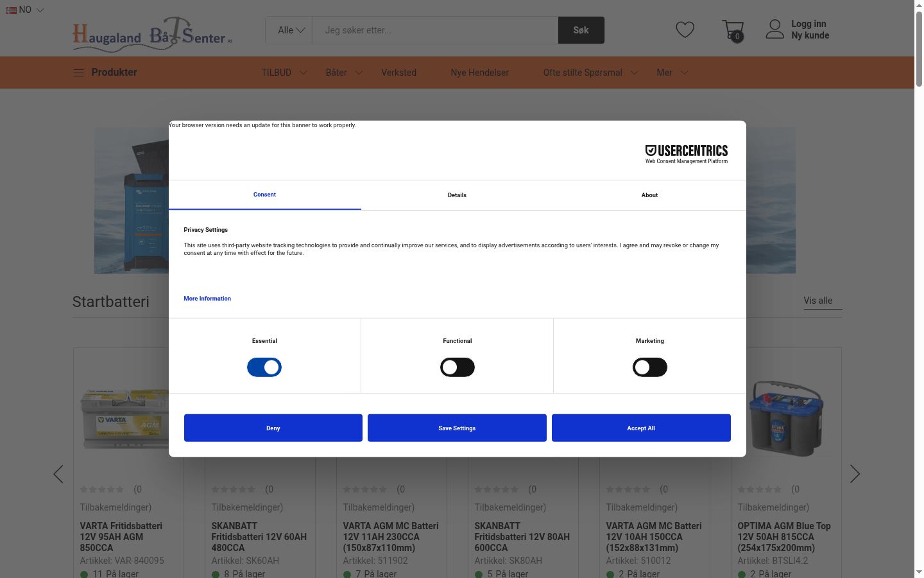Click the Usercentrics logo in banner
This screenshot has width=924, height=578.
coord(687,154)
